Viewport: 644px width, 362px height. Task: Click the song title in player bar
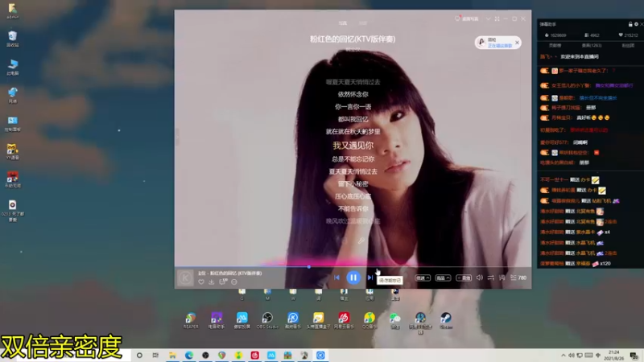point(230,274)
